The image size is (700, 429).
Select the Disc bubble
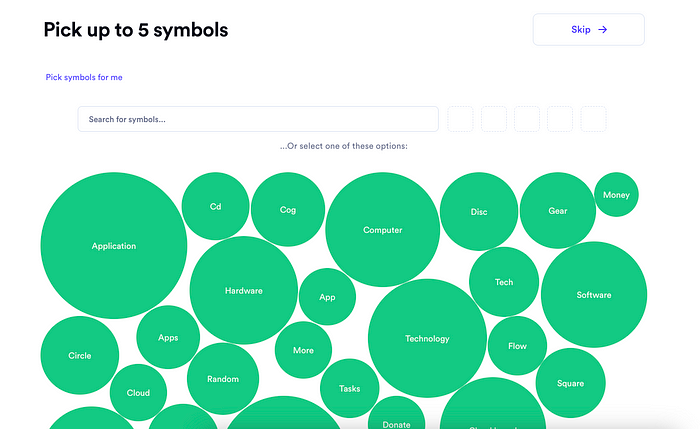pos(479,212)
